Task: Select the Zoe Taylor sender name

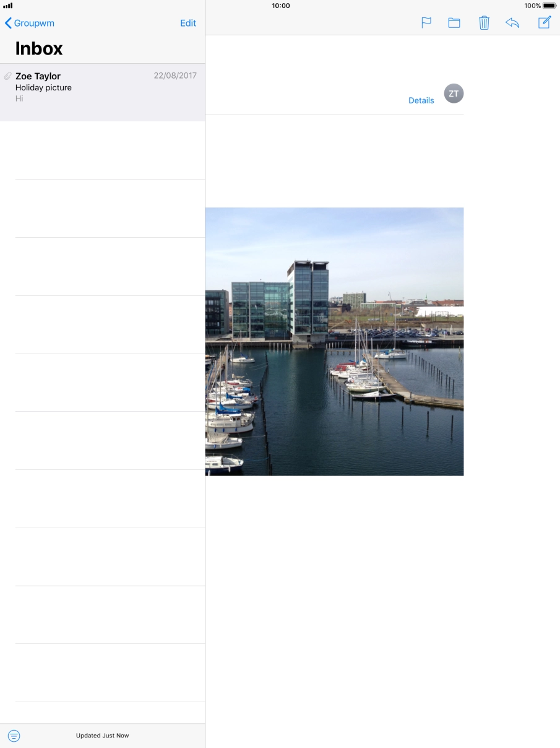Action: (x=38, y=76)
